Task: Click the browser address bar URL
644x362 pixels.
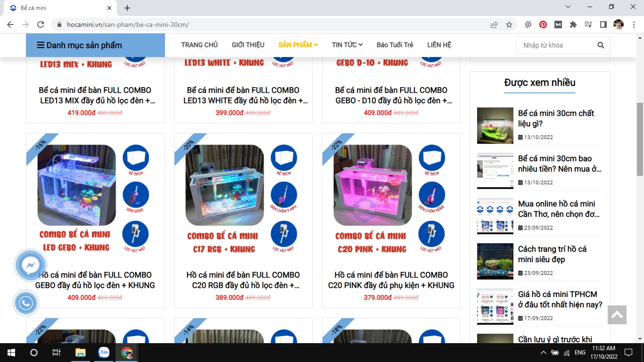Action: pyautogui.click(x=128, y=25)
